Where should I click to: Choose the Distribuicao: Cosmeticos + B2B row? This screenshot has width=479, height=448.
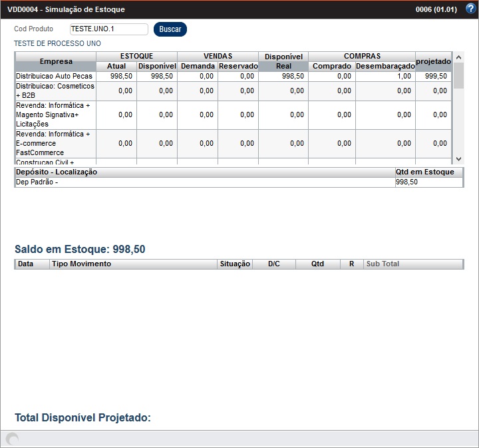55,91
